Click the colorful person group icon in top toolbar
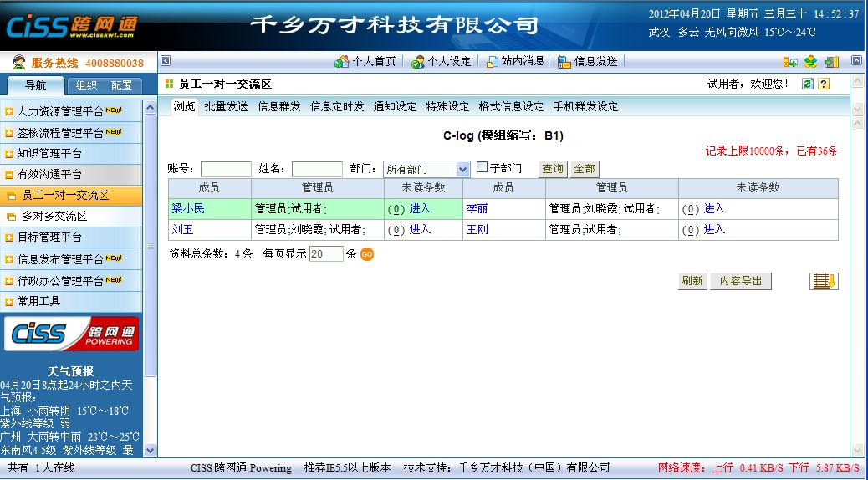Viewport: 868px width, 480px height. coord(810,61)
